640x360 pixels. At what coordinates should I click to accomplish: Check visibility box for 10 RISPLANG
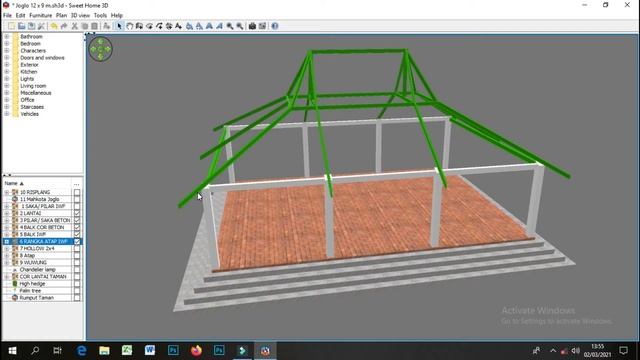coord(77,192)
